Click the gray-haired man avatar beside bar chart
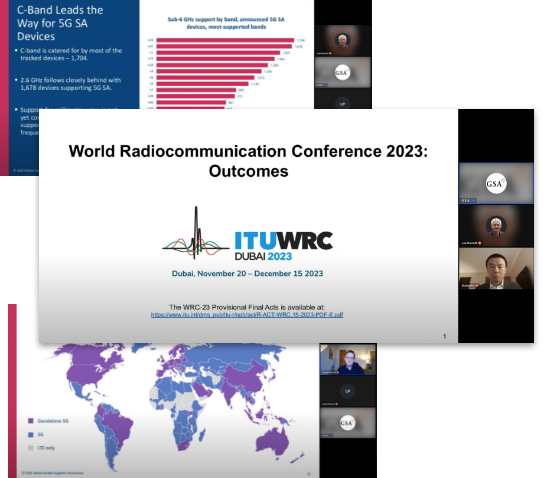This screenshot has width=543, height=478. (342, 41)
